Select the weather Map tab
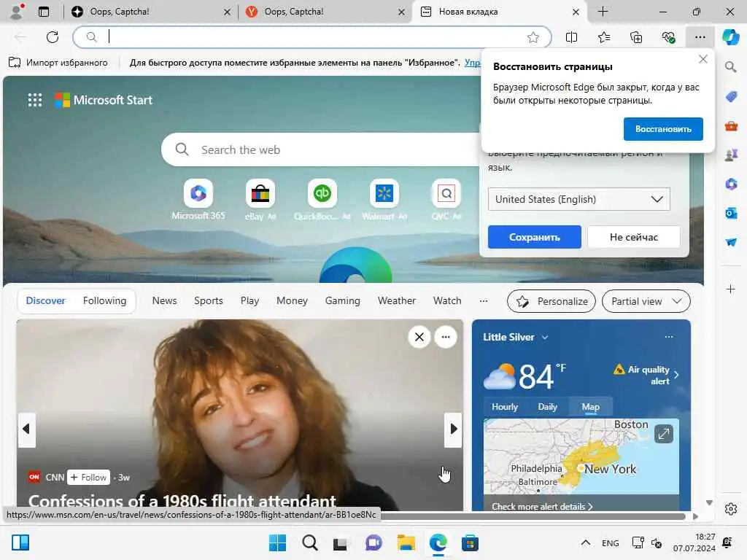The width and height of the screenshot is (747, 560). click(590, 407)
